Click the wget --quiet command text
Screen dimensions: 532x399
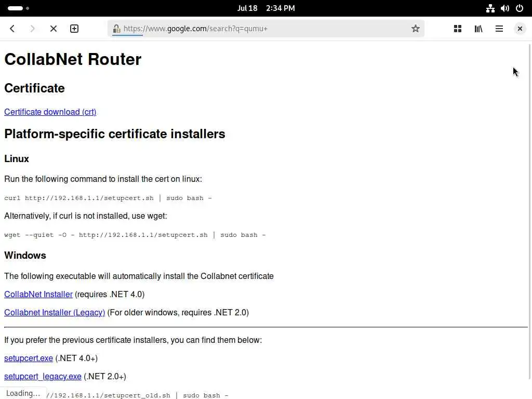(135, 235)
